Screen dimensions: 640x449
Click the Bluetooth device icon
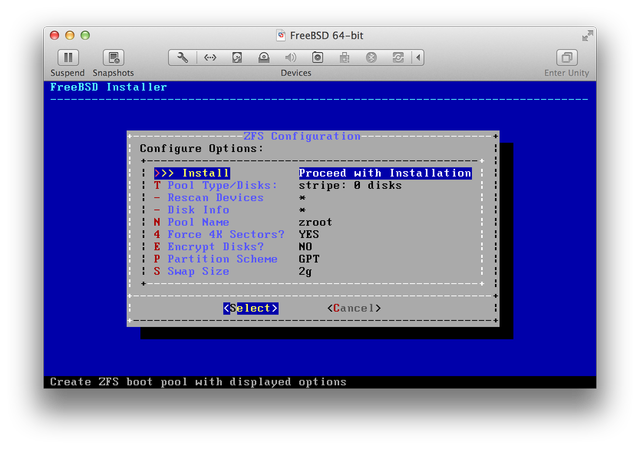(x=371, y=58)
